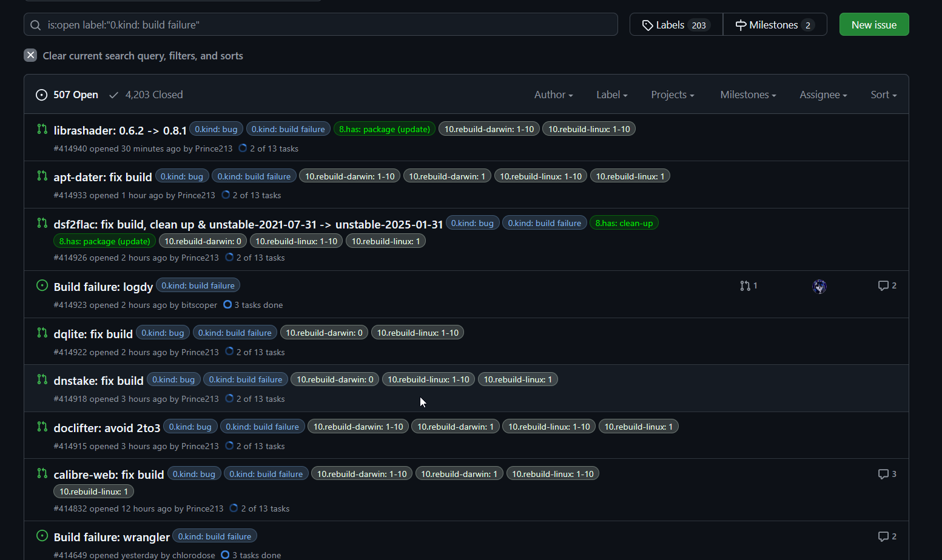Click 10.rebuild-linux: 1 label on apt-dater

pos(630,176)
